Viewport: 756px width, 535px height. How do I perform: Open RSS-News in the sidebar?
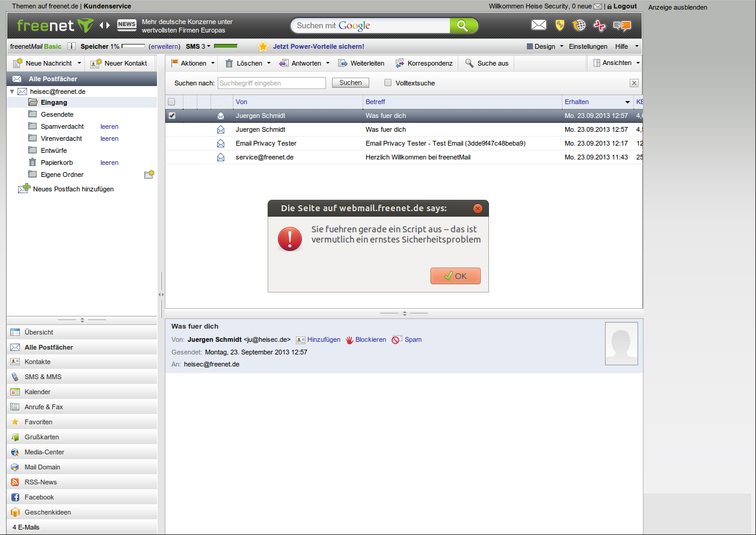(x=82, y=482)
